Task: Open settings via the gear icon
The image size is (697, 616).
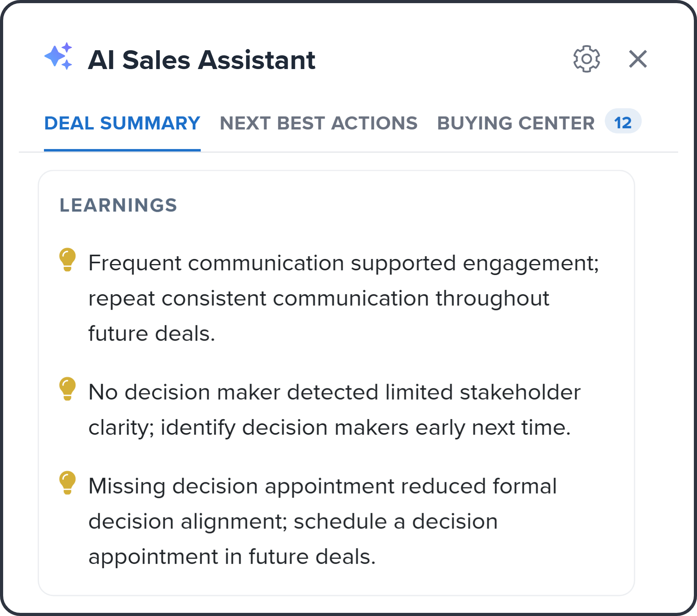Action: tap(586, 59)
